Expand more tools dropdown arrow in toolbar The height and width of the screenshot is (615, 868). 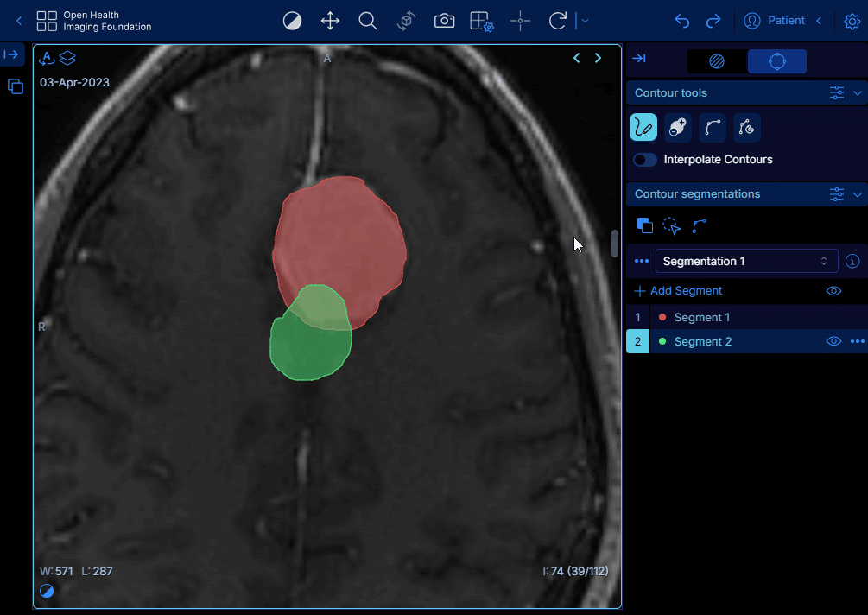coord(586,21)
